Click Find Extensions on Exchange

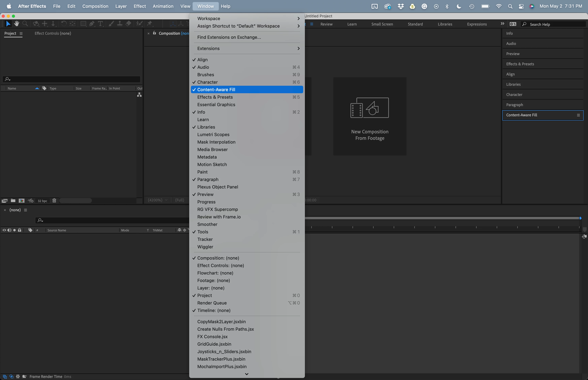[229, 37]
